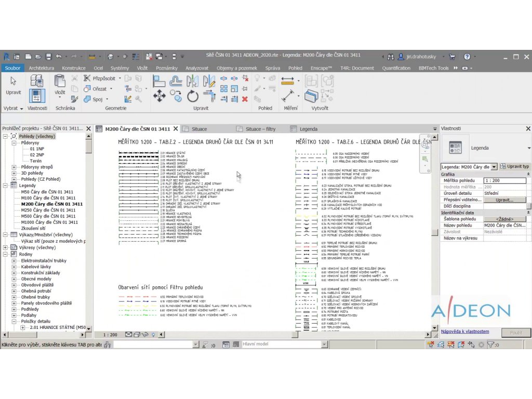
Task: Switch to the Situace – filtry view tab
Action: coord(261,129)
